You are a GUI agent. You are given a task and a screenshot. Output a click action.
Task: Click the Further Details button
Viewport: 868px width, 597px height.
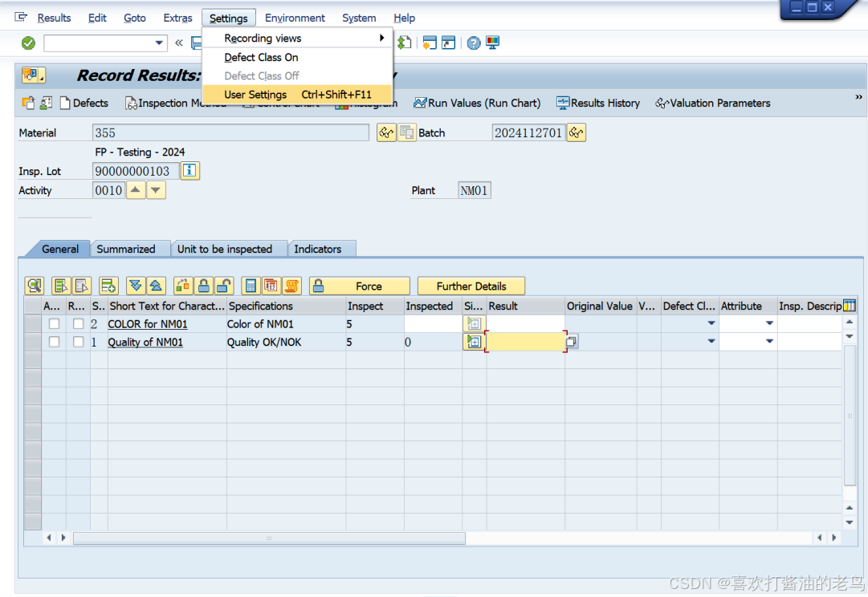tap(471, 286)
